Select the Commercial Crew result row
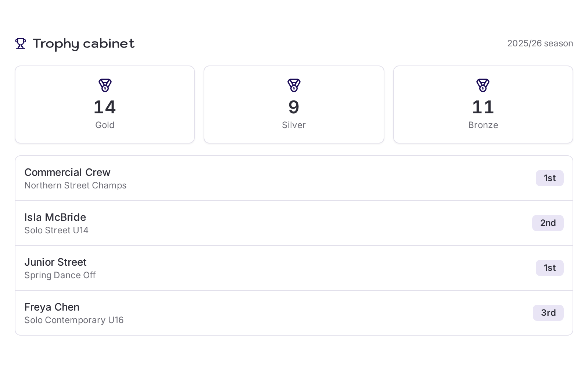This screenshot has width=588, height=368. click(294, 178)
